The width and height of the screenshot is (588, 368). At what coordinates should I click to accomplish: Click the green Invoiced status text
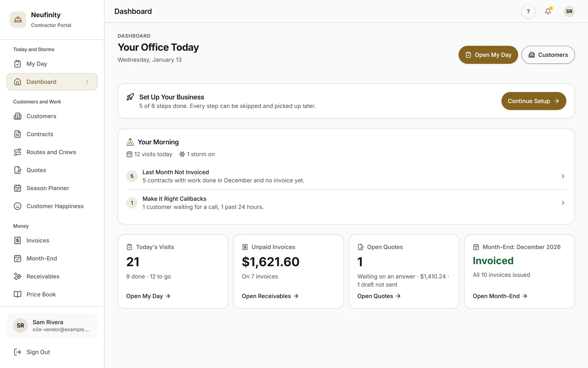(x=493, y=261)
